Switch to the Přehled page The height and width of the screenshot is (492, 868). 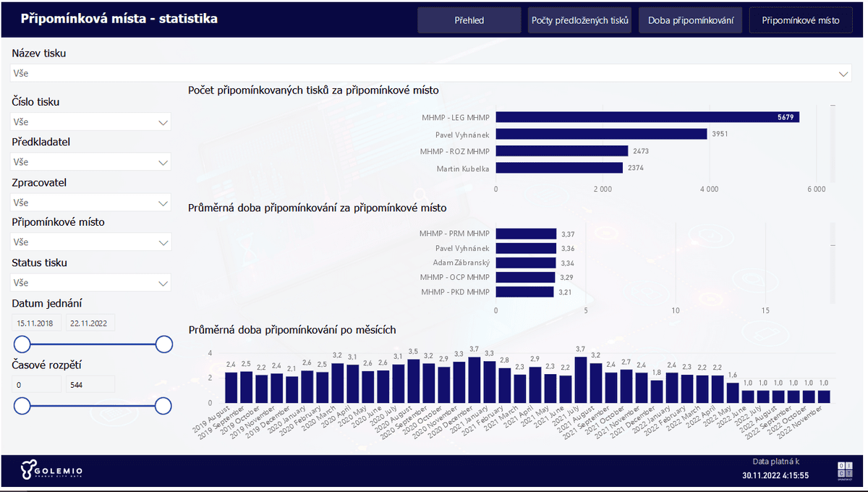pyautogui.click(x=469, y=20)
